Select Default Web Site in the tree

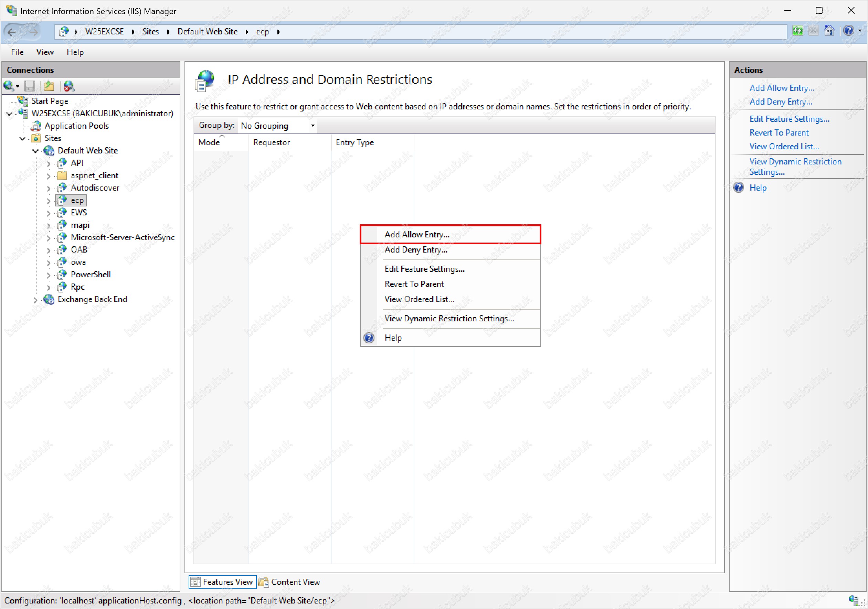(88, 151)
